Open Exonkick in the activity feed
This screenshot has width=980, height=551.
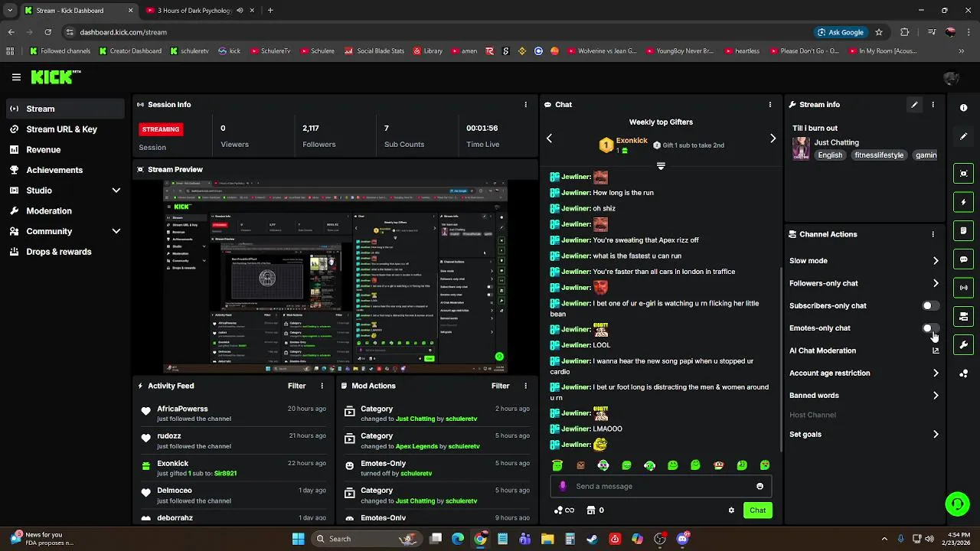tap(172, 464)
